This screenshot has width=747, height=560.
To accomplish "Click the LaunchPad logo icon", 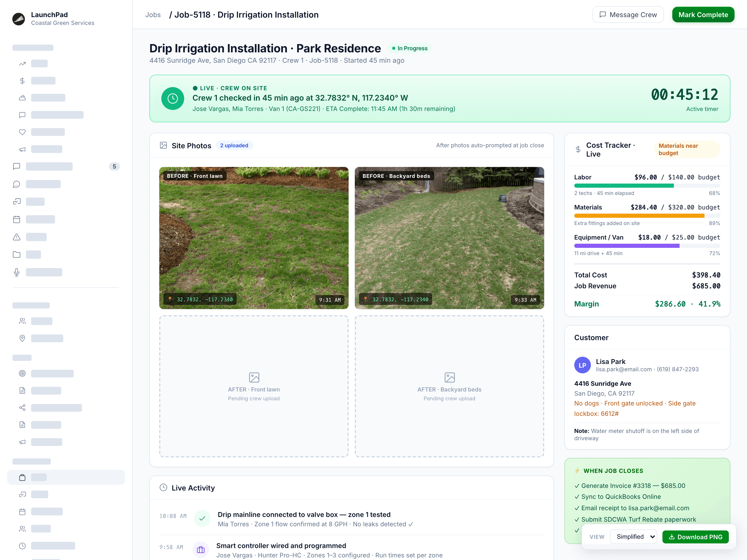I will (19, 19).
